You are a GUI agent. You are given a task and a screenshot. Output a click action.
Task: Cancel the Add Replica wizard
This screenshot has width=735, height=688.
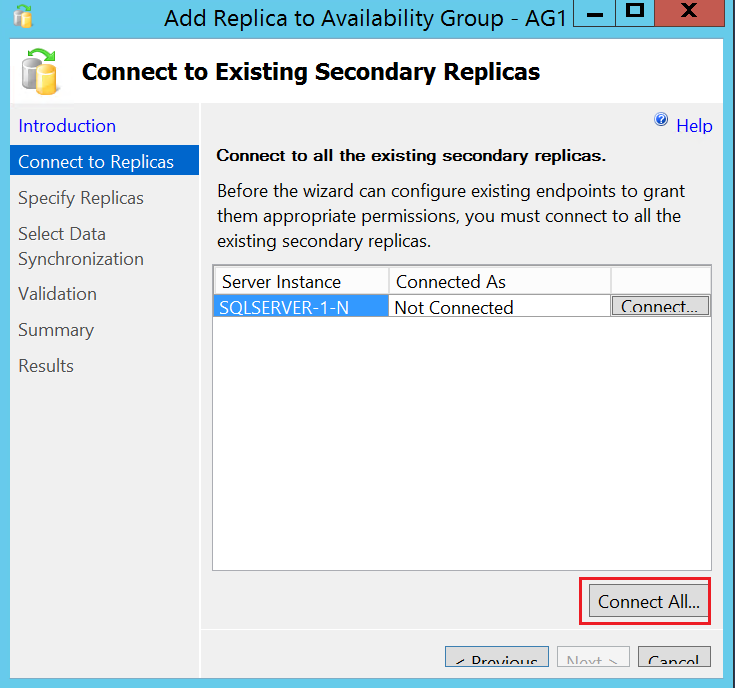point(673,660)
